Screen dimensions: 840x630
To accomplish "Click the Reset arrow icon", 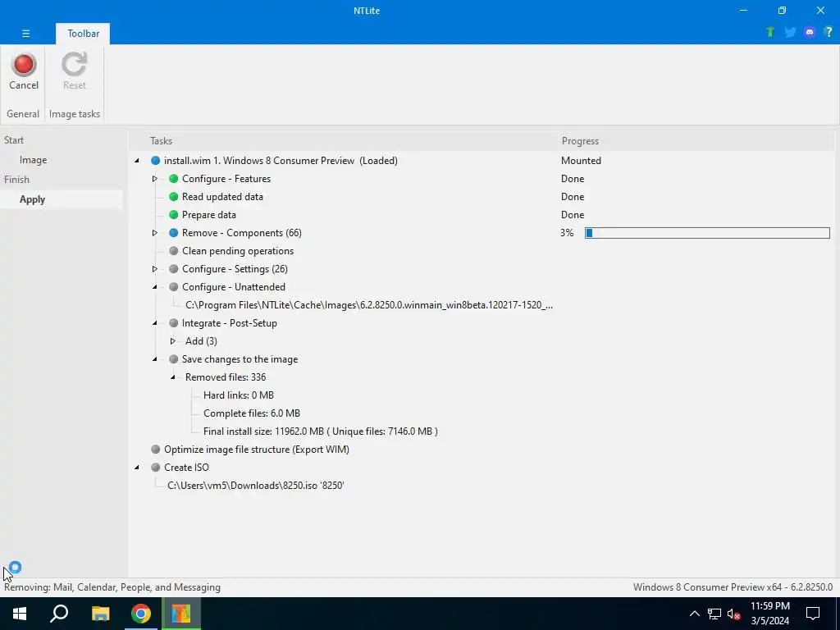I will click(74, 64).
